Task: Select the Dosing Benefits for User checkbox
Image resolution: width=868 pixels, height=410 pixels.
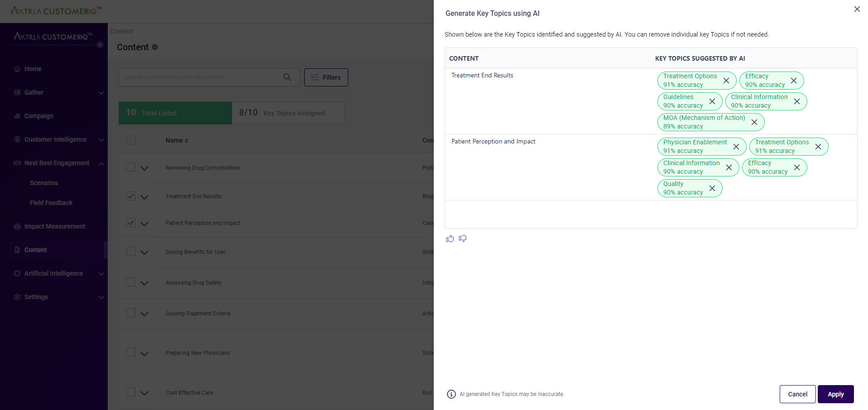Action: pos(130,252)
